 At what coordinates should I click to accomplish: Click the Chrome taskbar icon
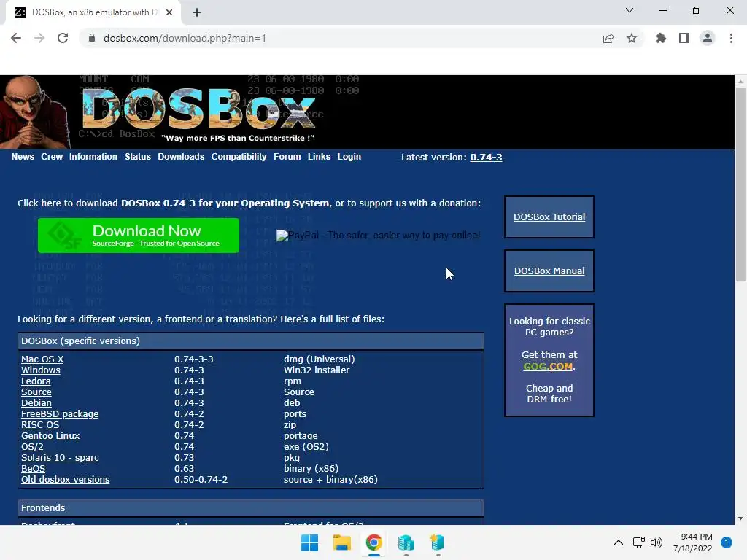pyautogui.click(x=374, y=542)
